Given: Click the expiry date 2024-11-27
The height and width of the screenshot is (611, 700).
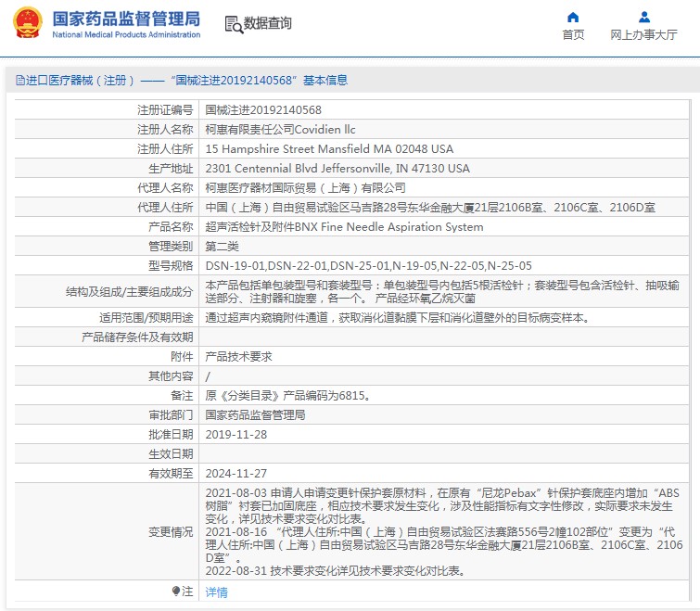Looking at the screenshot, I should pos(235,473).
